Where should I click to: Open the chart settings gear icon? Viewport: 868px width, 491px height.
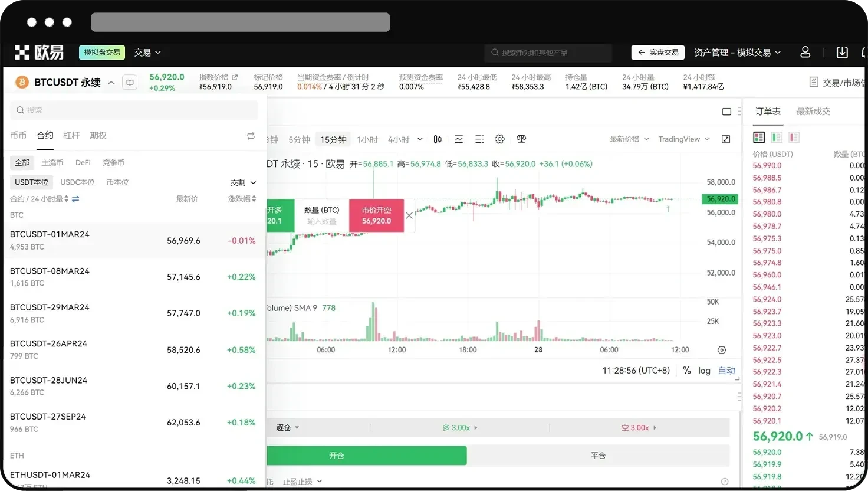(x=499, y=139)
